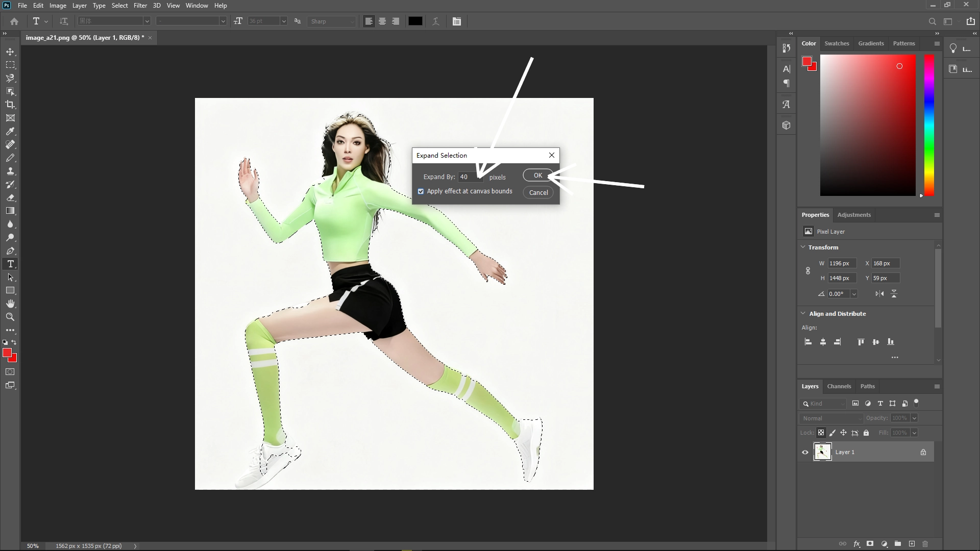
Task: Open the Select menu
Action: coord(119,5)
